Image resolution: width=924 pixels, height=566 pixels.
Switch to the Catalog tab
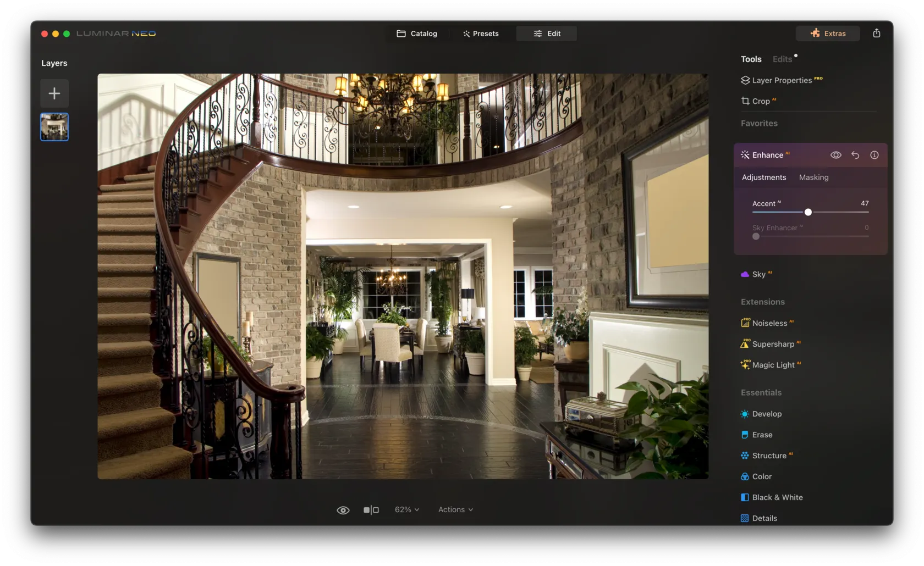point(417,34)
